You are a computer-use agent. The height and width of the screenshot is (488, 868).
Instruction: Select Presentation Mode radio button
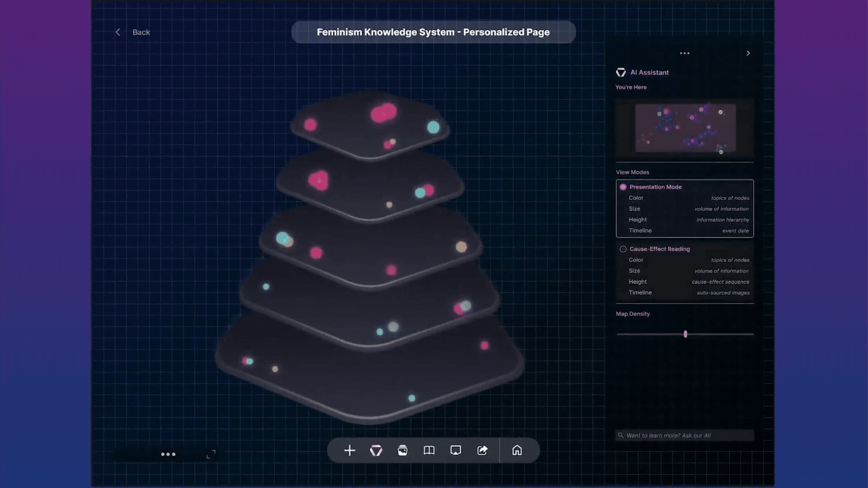pos(623,187)
